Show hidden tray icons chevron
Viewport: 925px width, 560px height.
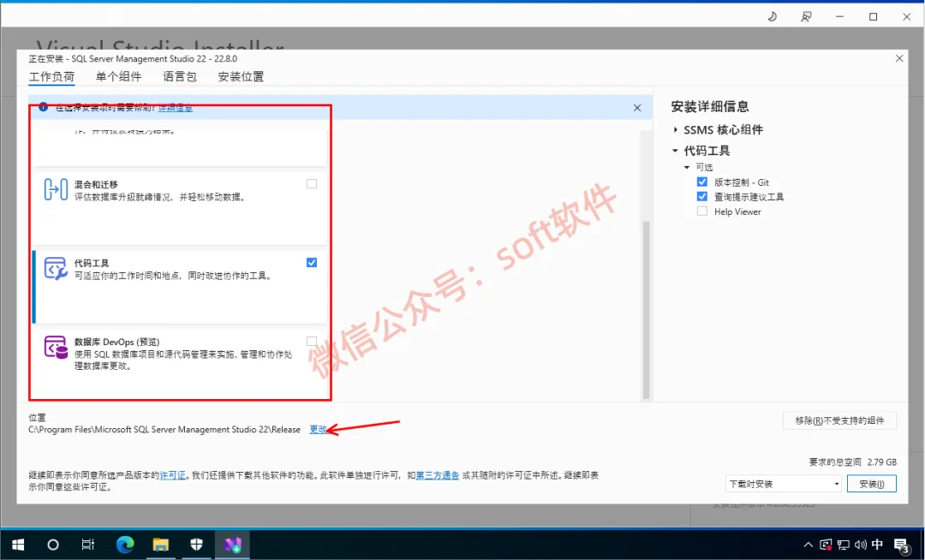pos(808,545)
